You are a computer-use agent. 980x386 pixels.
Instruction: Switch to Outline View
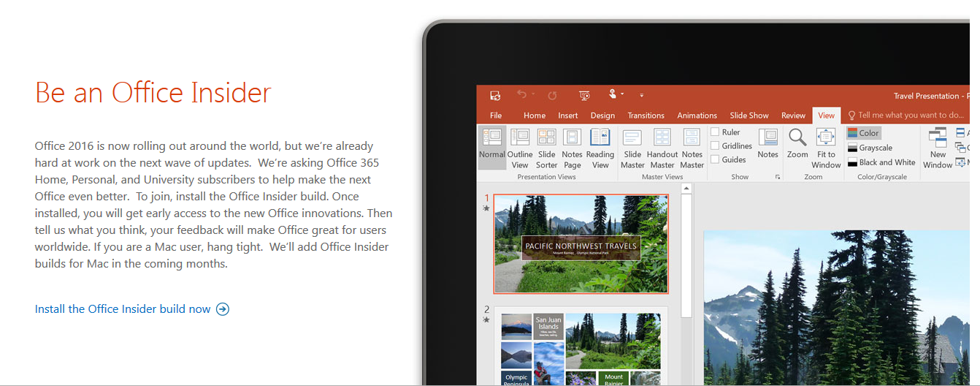click(x=520, y=148)
